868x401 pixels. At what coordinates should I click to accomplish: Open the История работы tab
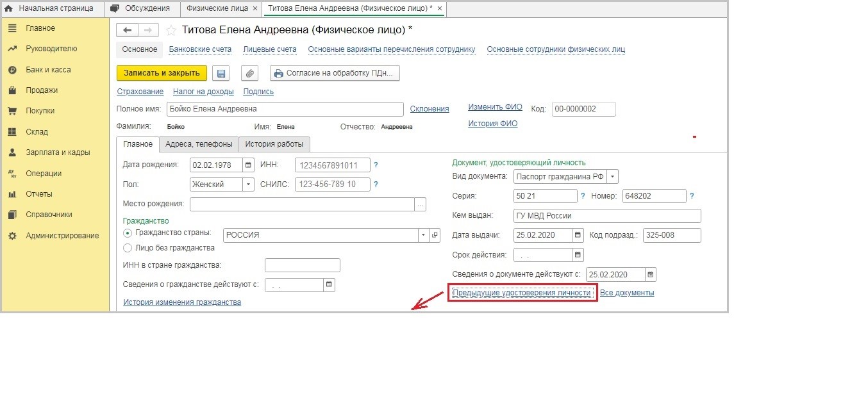[x=274, y=143]
